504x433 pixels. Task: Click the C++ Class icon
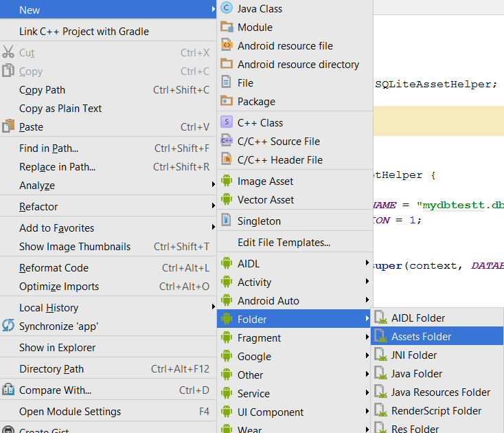click(x=227, y=122)
